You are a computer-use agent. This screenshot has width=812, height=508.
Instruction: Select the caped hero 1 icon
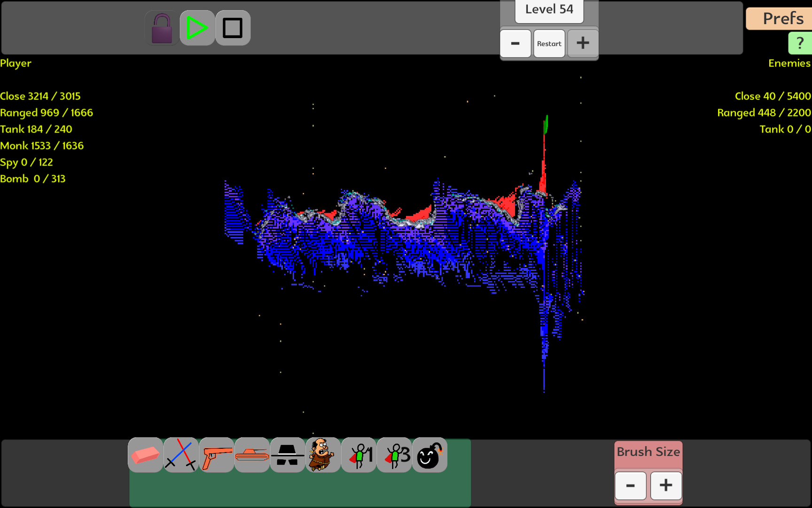coord(359,455)
